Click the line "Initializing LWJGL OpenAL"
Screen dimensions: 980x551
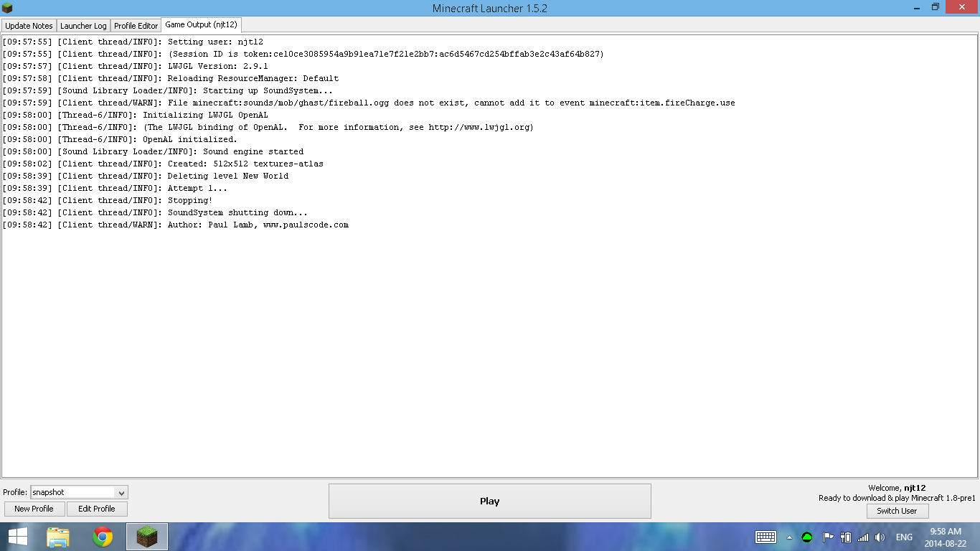point(135,115)
